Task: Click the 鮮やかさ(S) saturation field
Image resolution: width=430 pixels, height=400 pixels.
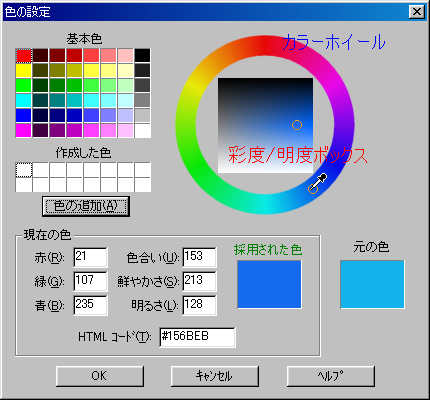Action: [x=199, y=281]
